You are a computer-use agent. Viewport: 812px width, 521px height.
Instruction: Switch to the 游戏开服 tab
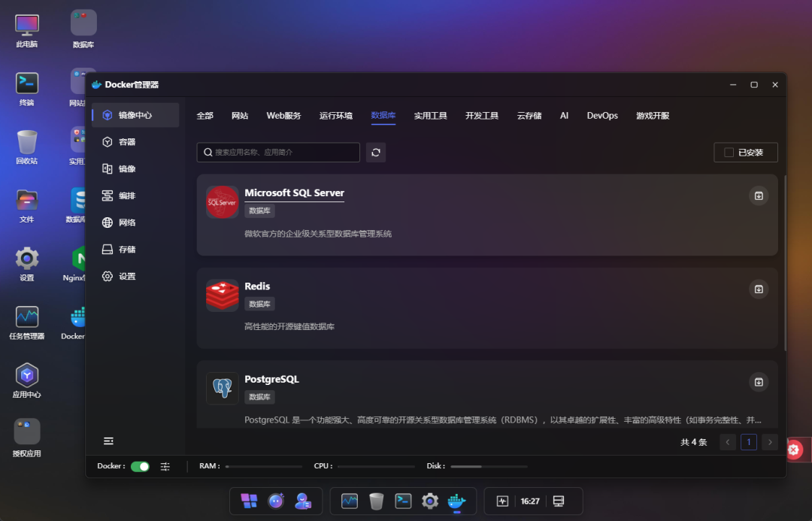click(653, 116)
